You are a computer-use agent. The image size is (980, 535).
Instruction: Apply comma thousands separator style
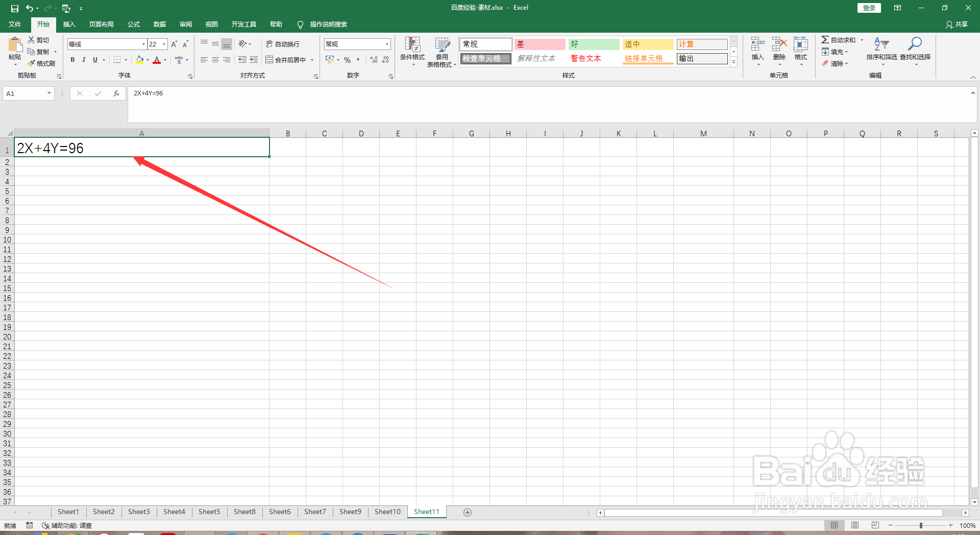[358, 60]
